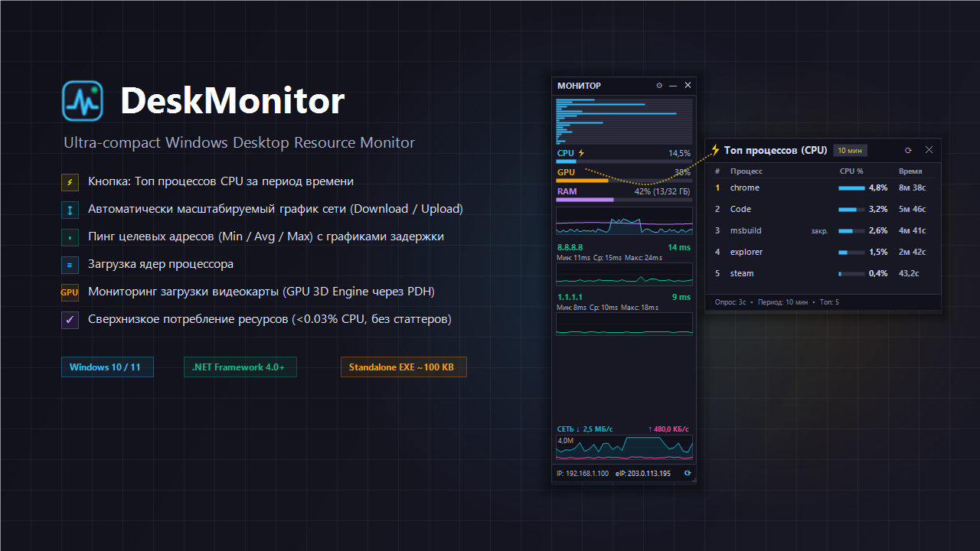The width and height of the screenshot is (980, 551).
Task: Click the lightning icon in Топ процессов title
Action: 715,150
